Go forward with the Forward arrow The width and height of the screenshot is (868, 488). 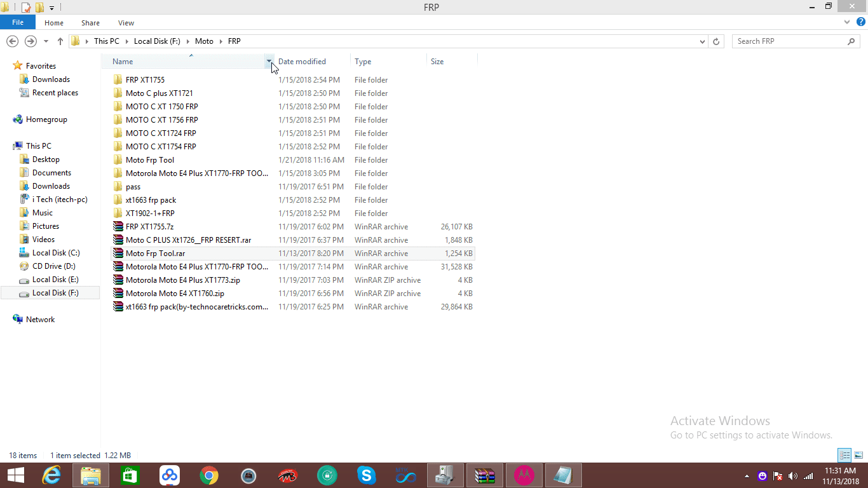click(30, 41)
